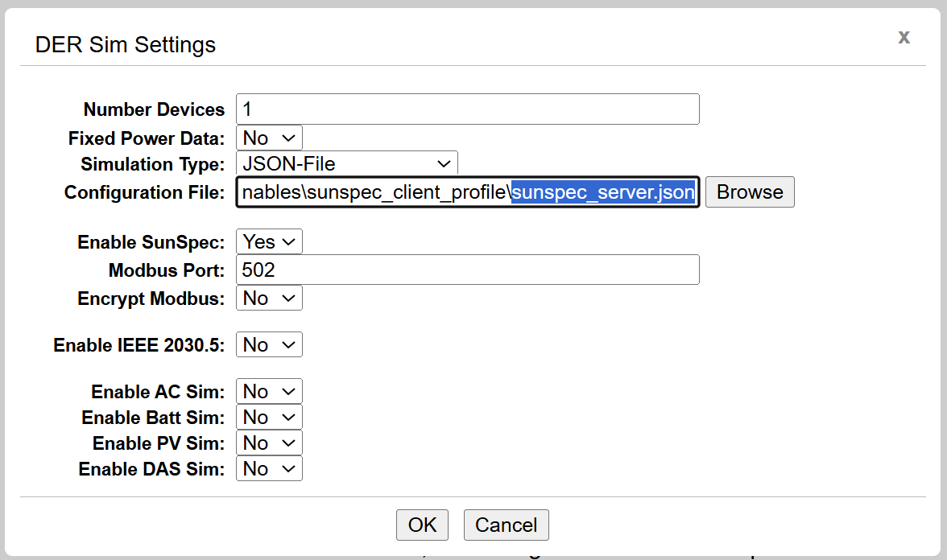947x560 pixels.
Task: Open the Enable Batt Sim dropdown
Action: coord(268,416)
